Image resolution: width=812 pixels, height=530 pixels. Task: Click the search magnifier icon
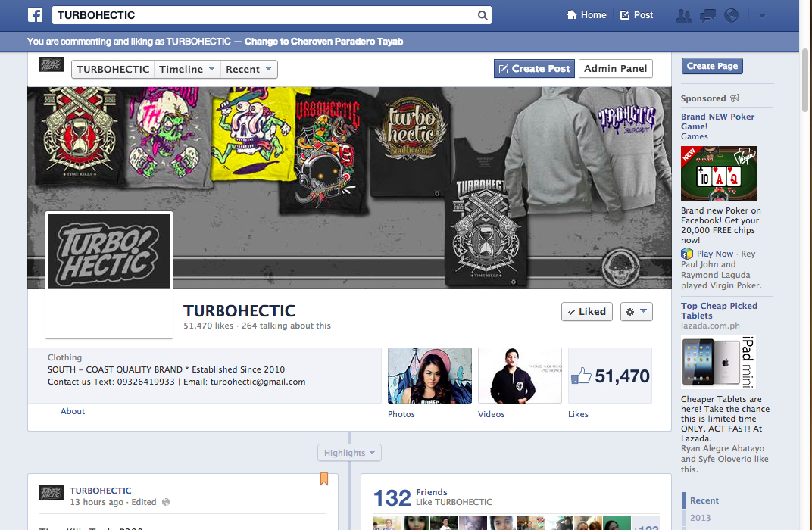482,16
